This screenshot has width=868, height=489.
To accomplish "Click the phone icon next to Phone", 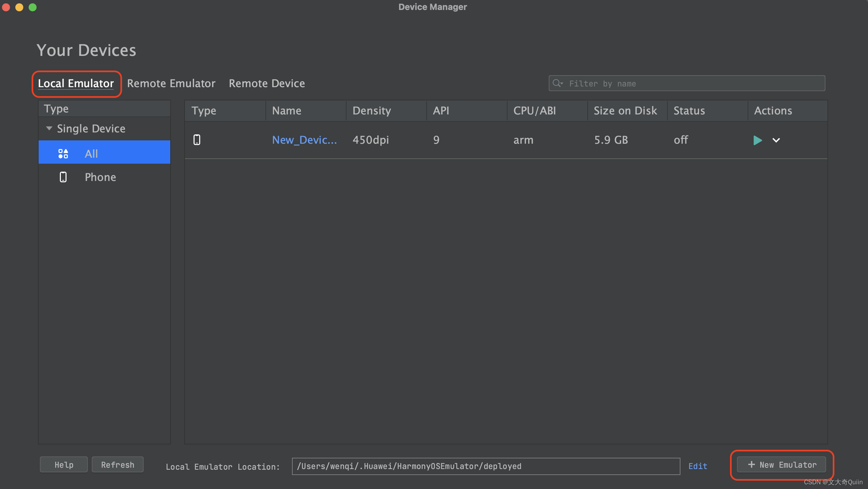I will [x=63, y=177].
